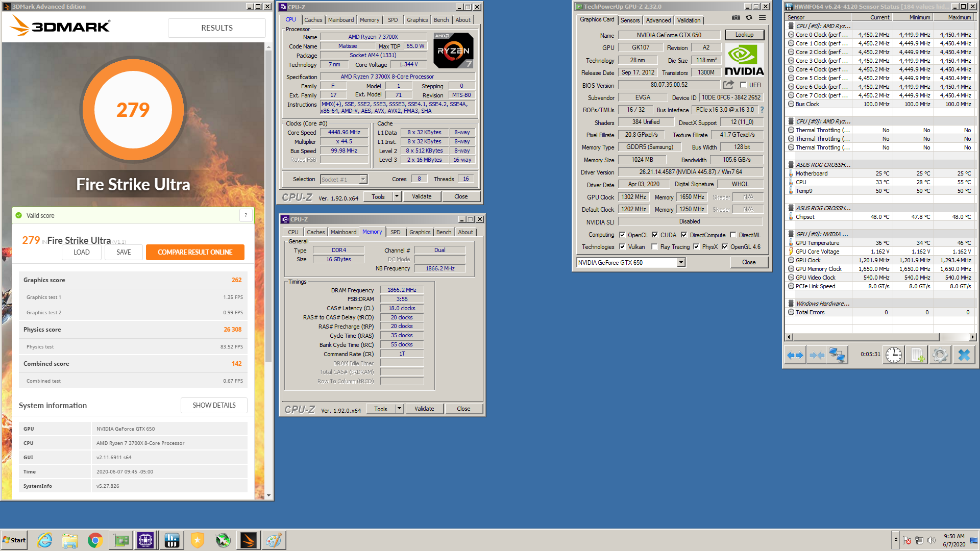Take GPU-Z screenshot with camera icon

pos(736,18)
